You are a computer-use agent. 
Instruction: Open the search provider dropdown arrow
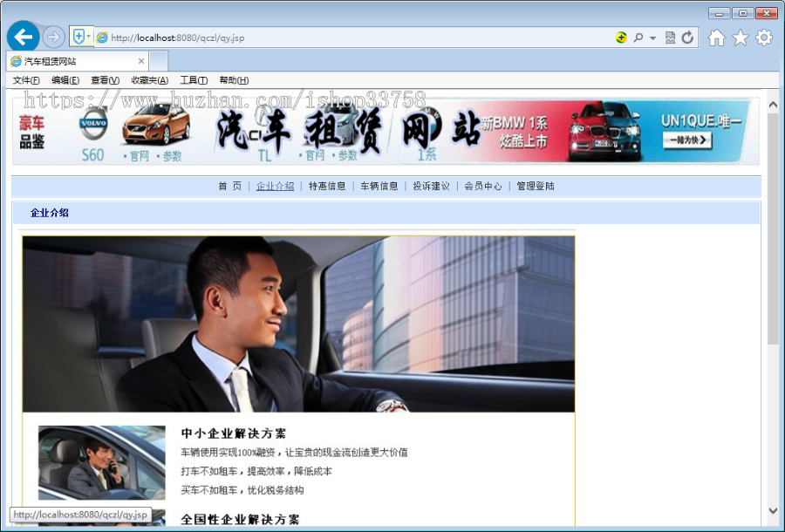[652, 38]
